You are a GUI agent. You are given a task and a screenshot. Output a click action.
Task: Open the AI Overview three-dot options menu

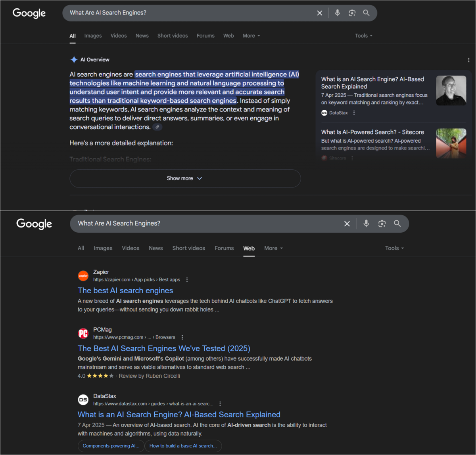(x=468, y=60)
